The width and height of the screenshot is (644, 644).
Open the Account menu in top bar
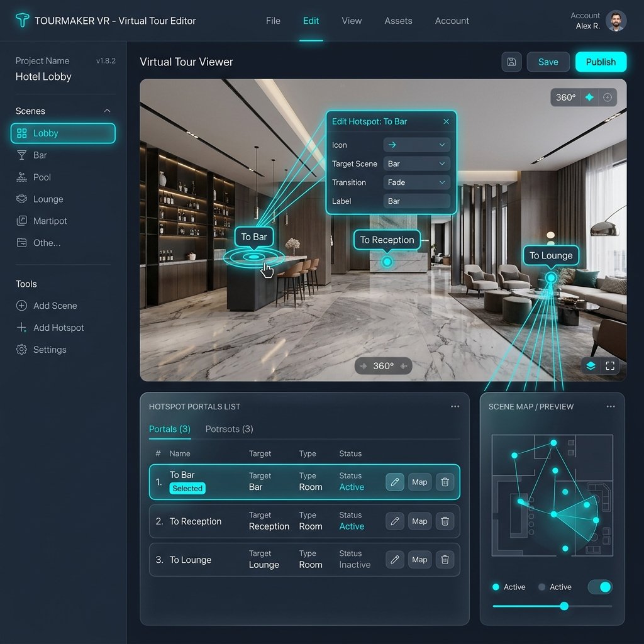click(x=452, y=21)
